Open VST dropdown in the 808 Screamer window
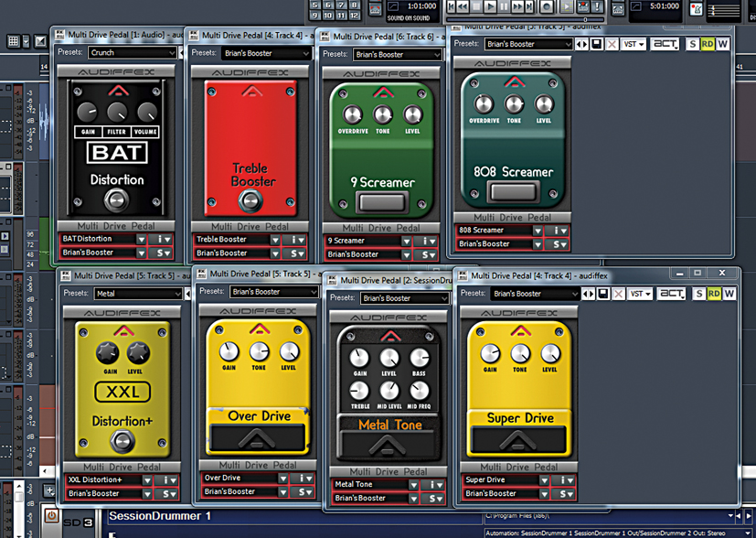The image size is (756, 538). (634, 45)
